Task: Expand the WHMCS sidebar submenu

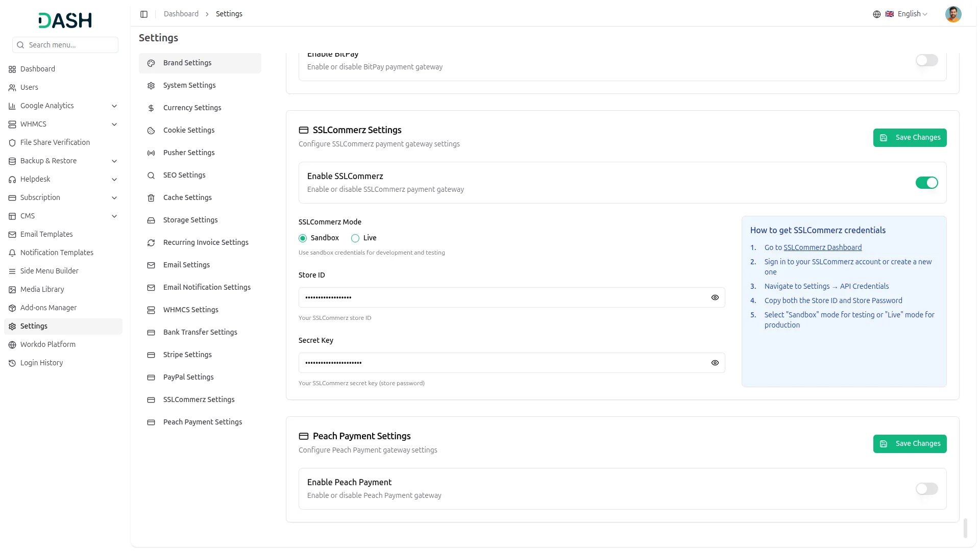Action: coord(114,124)
